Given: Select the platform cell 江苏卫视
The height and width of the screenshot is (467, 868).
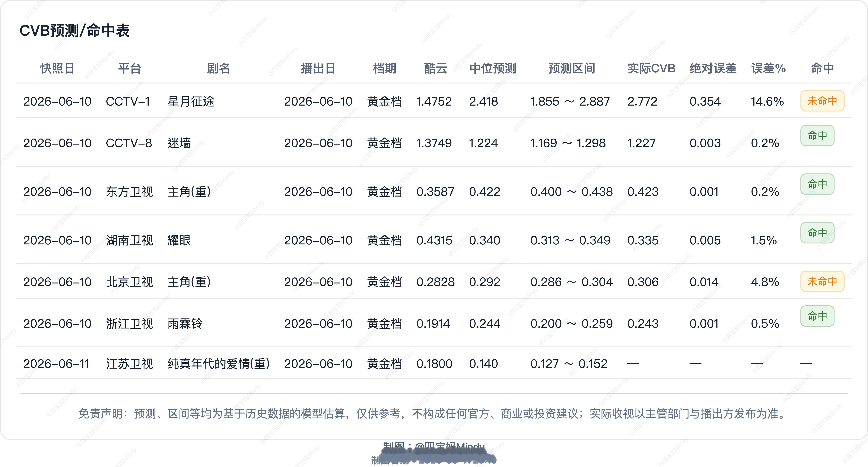Looking at the screenshot, I should (129, 364).
